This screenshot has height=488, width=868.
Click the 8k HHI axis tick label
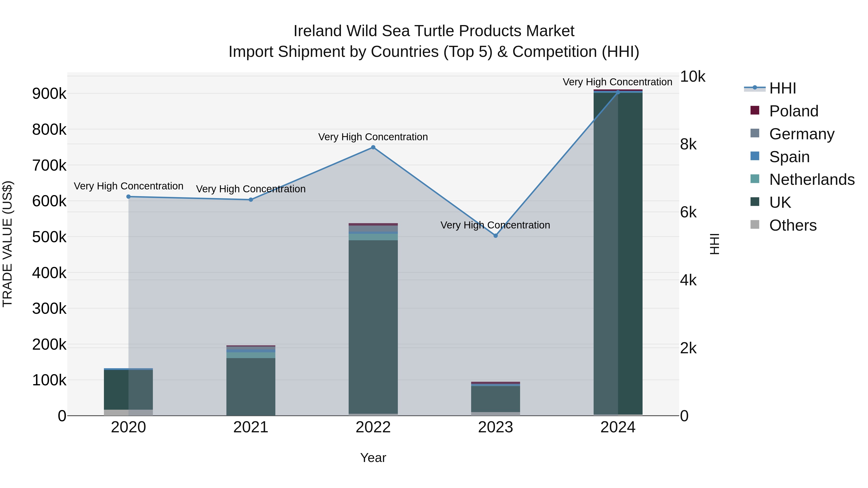[688, 145]
